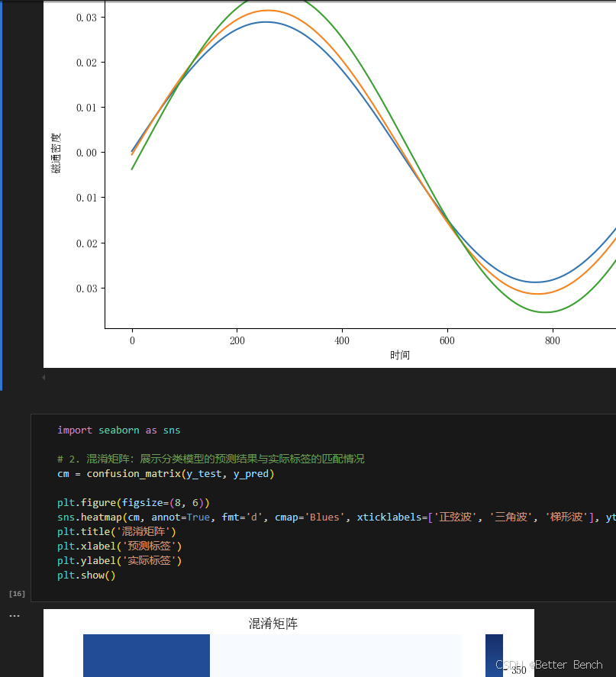Click the CSDN @Better Bench watermark link
This screenshot has width=616, height=677.
point(549,665)
